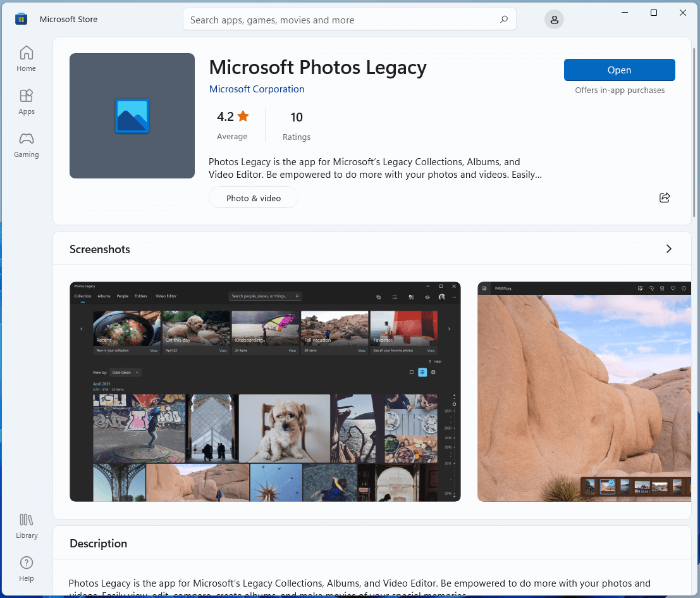Click the Description heading

[x=98, y=544]
